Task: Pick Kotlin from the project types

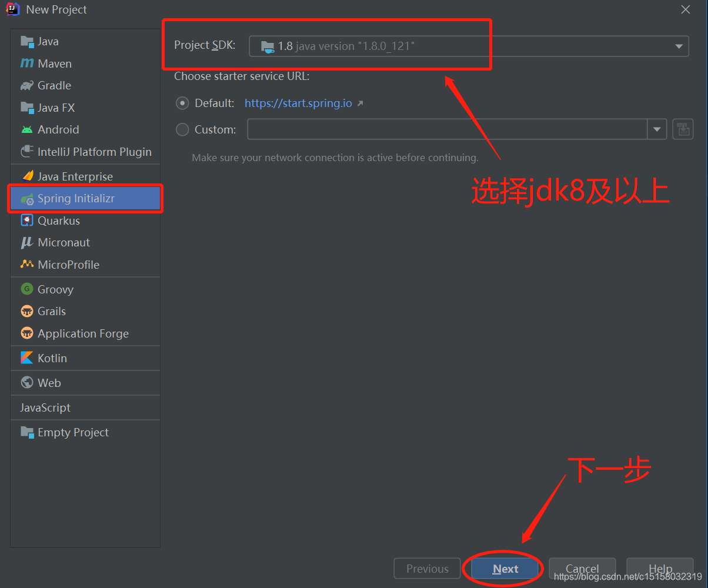Action: click(85, 358)
